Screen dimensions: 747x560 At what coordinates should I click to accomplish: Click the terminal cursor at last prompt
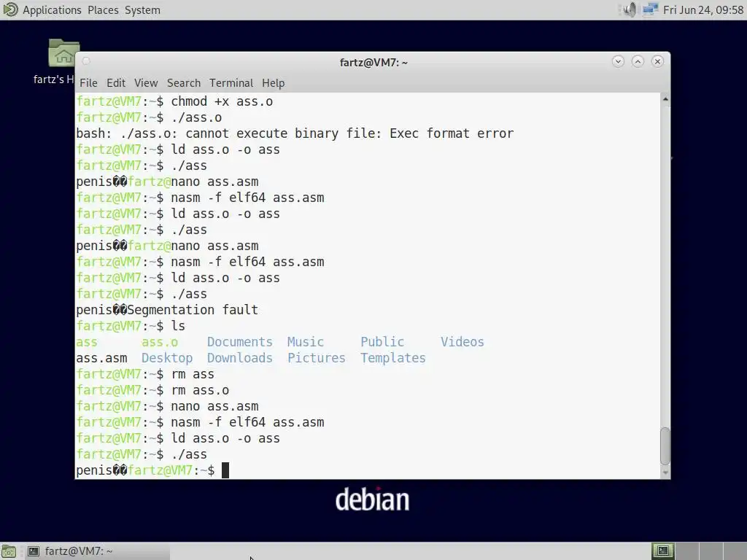(x=225, y=470)
